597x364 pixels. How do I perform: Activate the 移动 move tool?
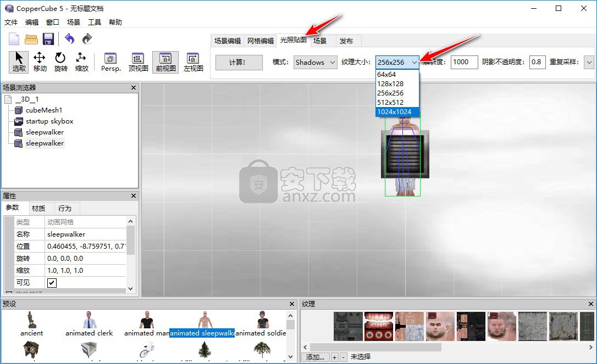pos(40,62)
